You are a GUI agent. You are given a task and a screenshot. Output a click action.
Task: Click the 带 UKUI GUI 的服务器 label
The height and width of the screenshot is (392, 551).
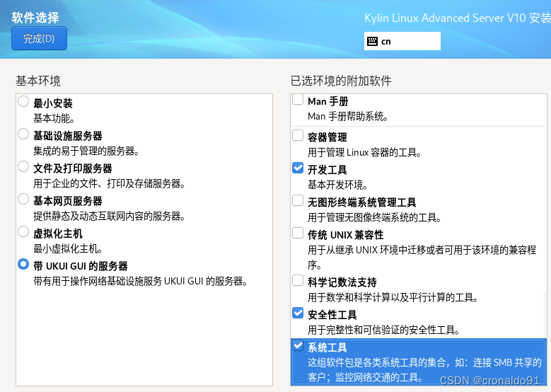80,266
